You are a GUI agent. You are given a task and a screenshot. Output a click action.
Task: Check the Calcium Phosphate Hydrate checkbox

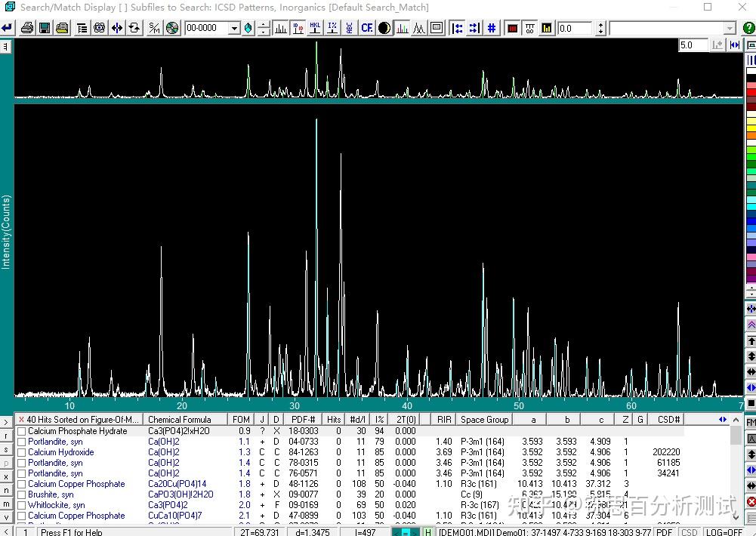[22, 431]
